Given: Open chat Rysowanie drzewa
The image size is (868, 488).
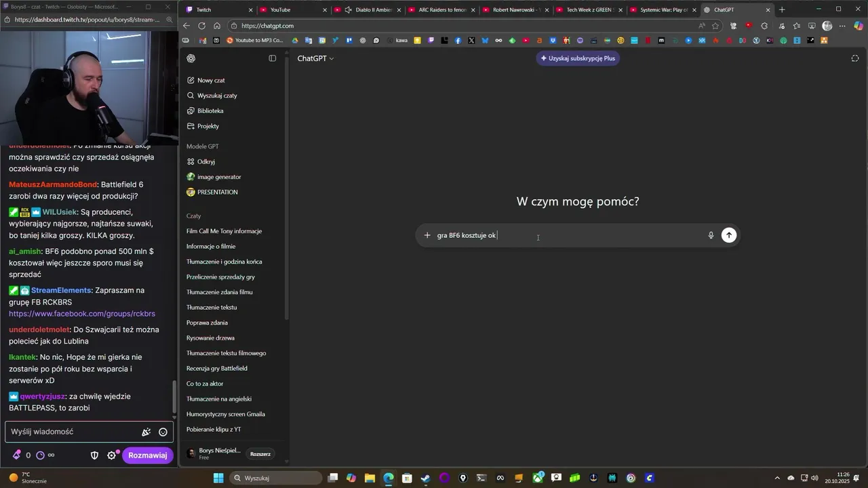Looking at the screenshot, I should pyautogui.click(x=210, y=338).
